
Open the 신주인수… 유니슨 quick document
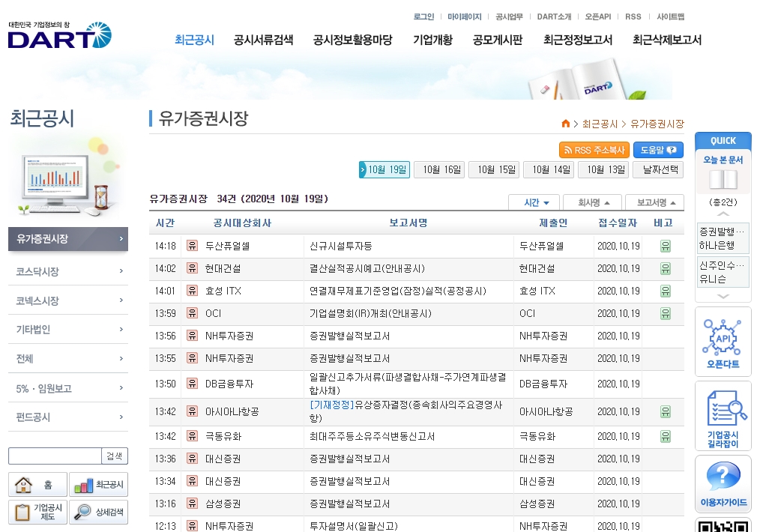[723, 272]
